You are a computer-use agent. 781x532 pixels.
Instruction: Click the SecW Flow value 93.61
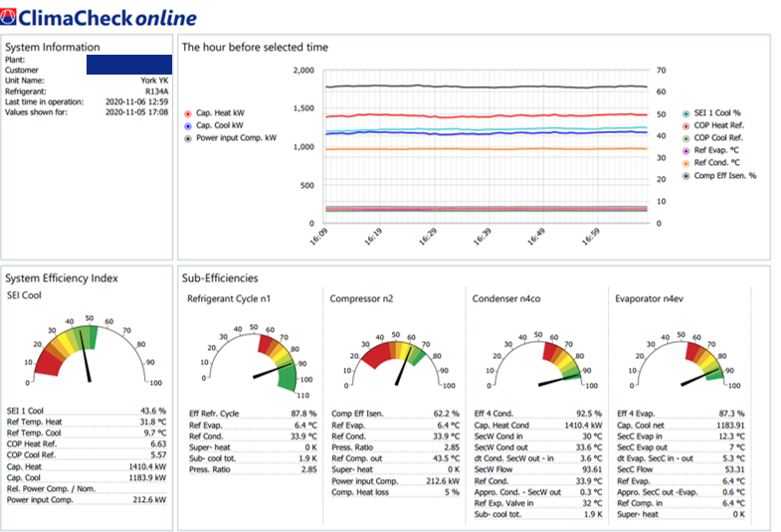point(592,469)
